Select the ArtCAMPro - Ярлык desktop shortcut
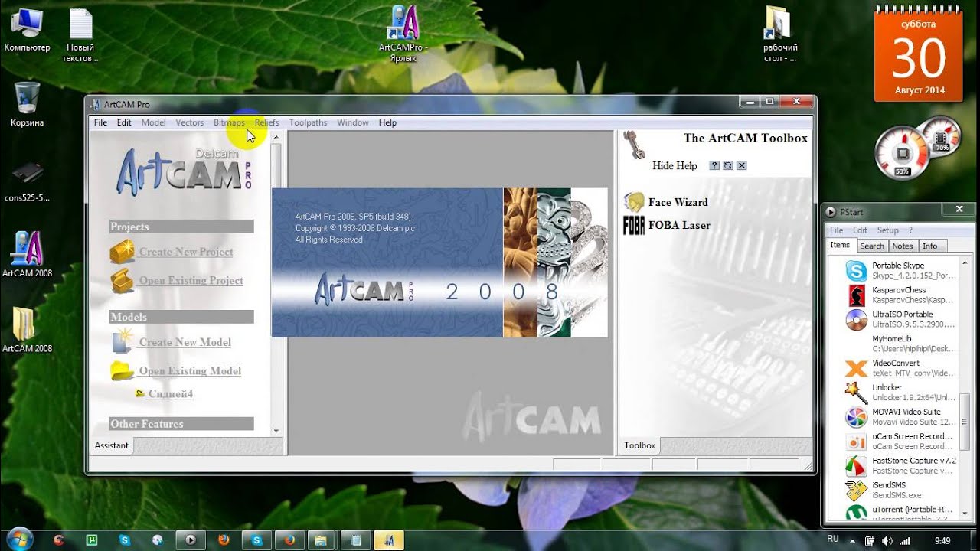The image size is (980, 551). click(403, 32)
